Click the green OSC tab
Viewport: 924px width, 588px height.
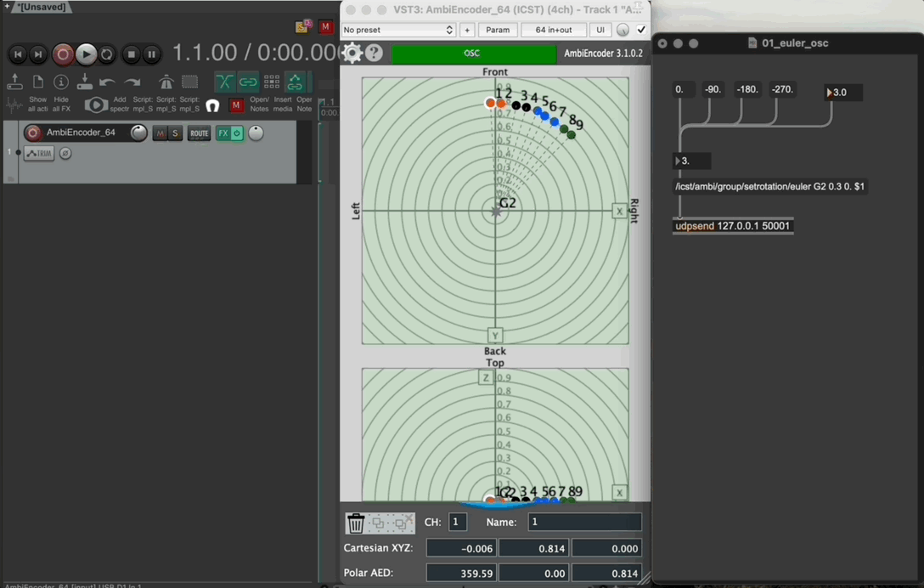click(471, 54)
